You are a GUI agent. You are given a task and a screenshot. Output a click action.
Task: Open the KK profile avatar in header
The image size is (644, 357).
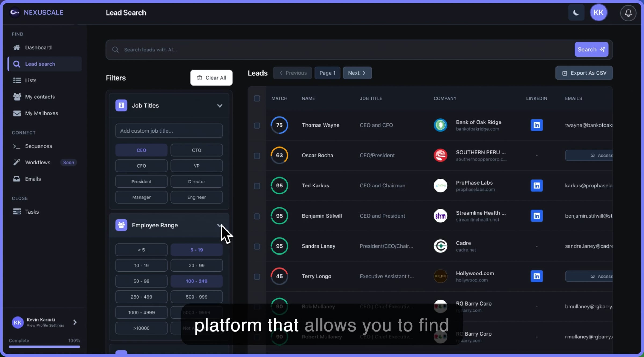pyautogui.click(x=598, y=13)
